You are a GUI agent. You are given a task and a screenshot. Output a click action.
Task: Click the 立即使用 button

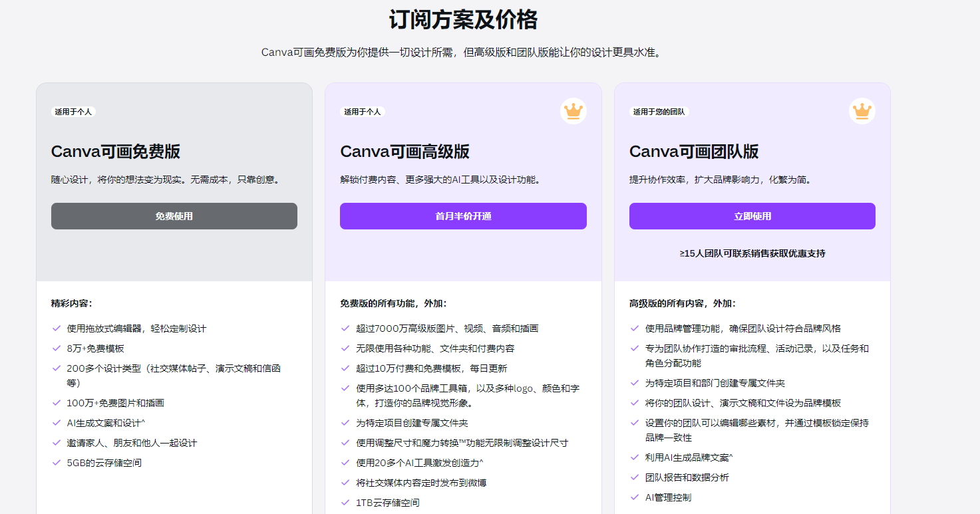(752, 216)
